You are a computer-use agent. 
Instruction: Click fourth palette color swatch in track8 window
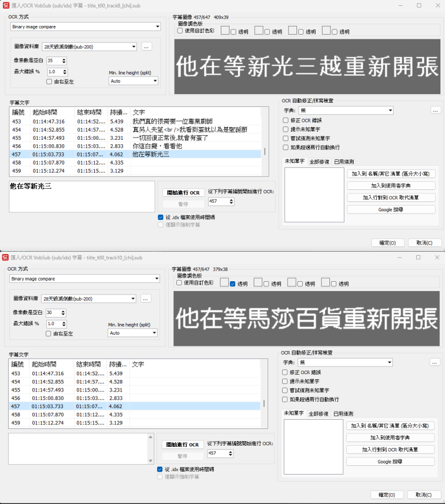[x=327, y=31]
